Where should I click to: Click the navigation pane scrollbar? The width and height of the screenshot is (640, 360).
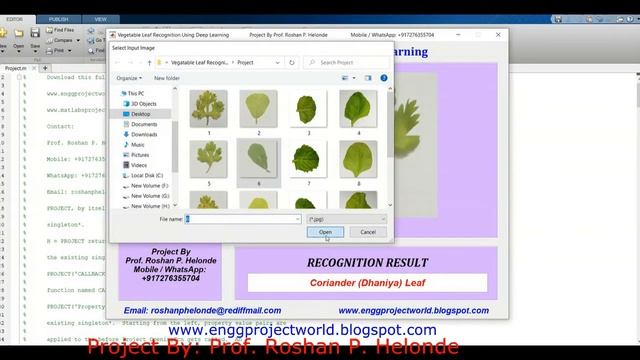click(x=175, y=147)
